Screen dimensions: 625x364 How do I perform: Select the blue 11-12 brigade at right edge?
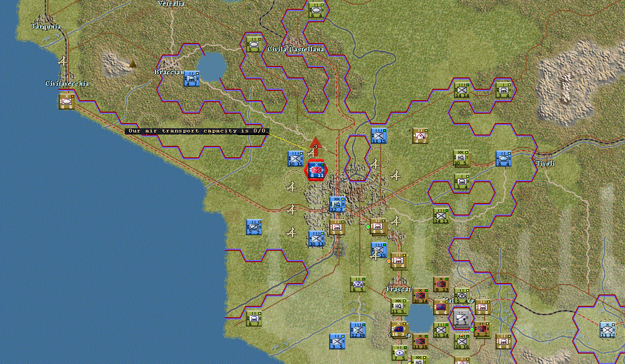click(x=607, y=330)
